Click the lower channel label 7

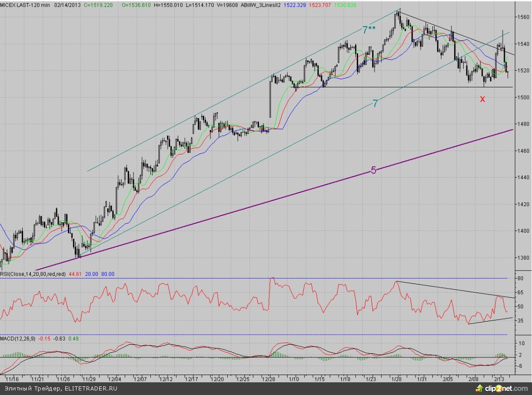click(375, 103)
